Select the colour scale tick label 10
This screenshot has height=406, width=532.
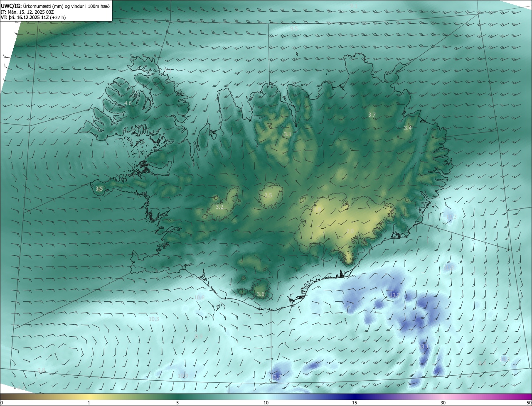266,403
